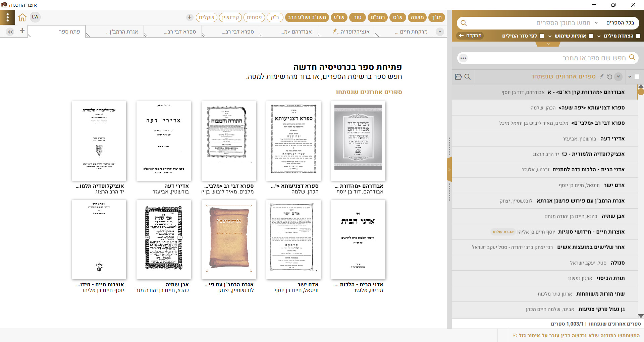The width and height of the screenshot is (644, 342).
Task: Collapse the side panel with the orange arrow
Action: (449, 169)
